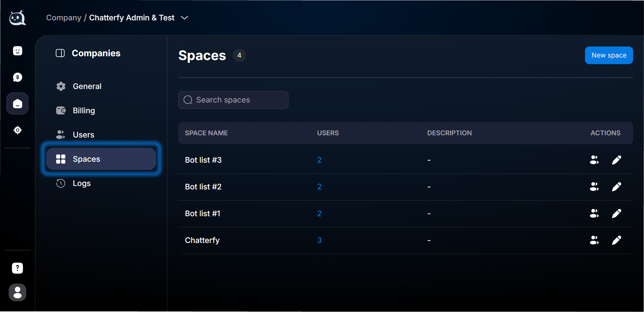This screenshot has height=312, width=644.
Task: Click the magnifier icon in search box
Action: click(188, 100)
